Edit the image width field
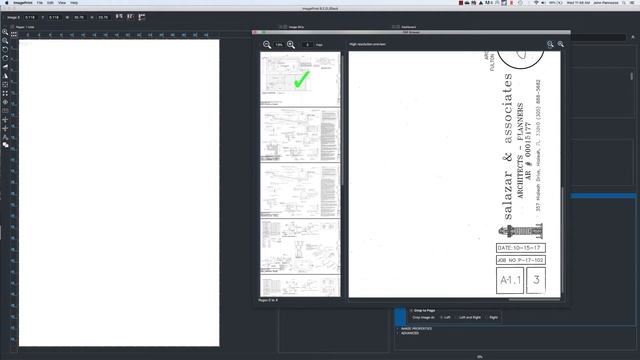640x360 pixels. (79, 18)
